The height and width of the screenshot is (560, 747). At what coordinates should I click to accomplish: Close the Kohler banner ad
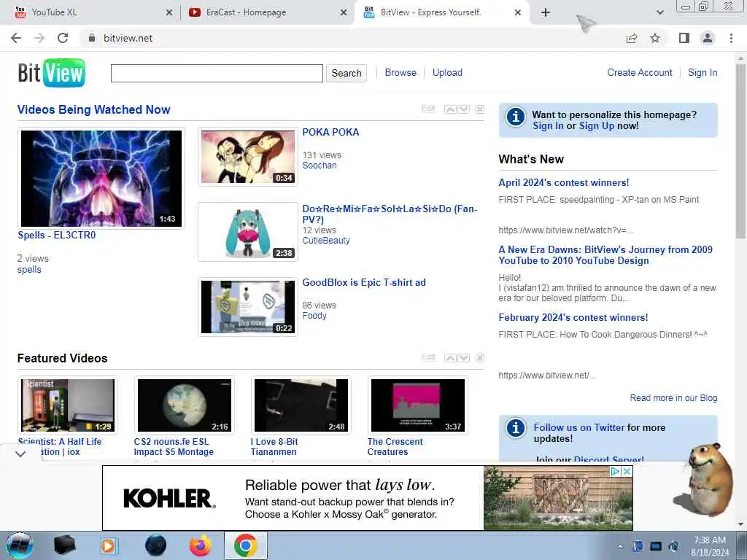click(627, 472)
